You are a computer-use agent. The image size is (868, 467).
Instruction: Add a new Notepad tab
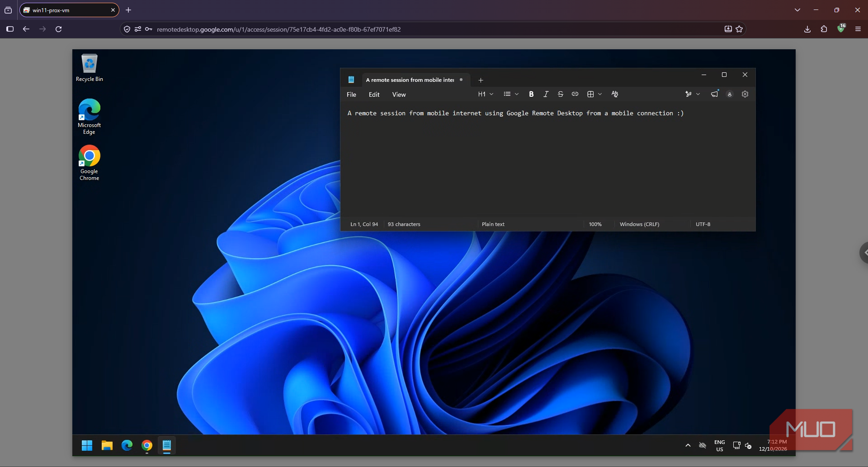coord(481,80)
